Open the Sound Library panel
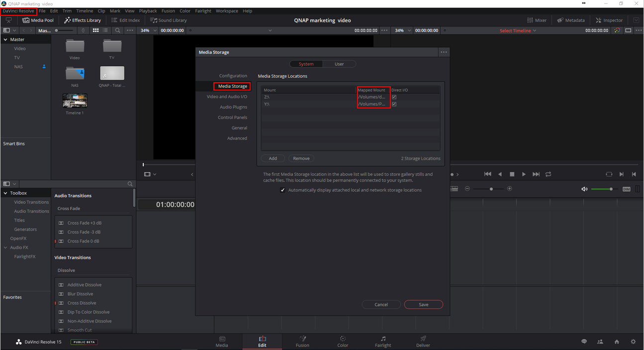 point(169,20)
